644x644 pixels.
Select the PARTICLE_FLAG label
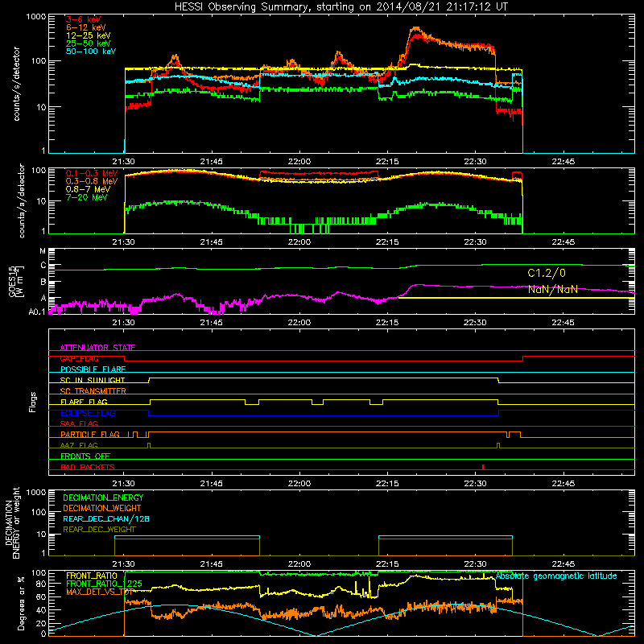tap(90, 435)
